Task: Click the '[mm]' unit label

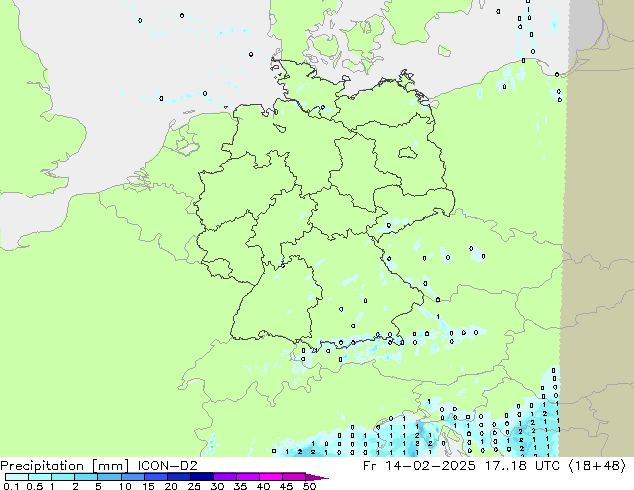Action: [110, 466]
